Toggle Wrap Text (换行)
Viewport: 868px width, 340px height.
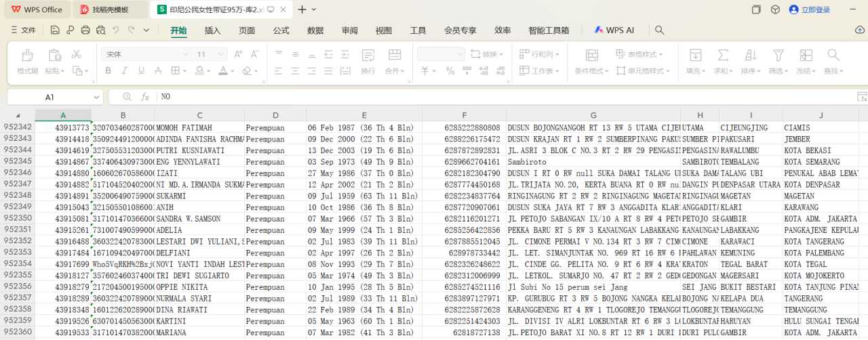(368, 62)
